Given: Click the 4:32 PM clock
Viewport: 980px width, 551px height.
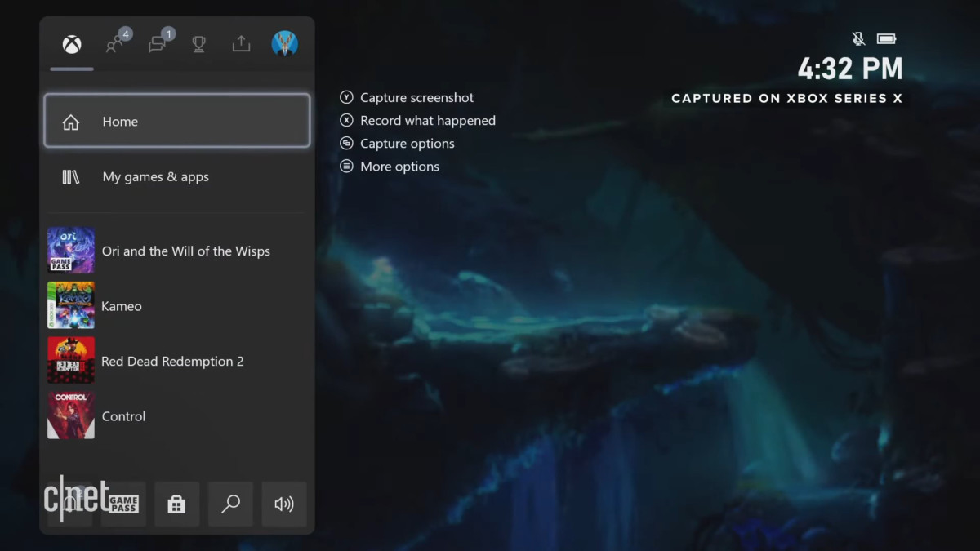Looking at the screenshot, I should click(850, 69).
